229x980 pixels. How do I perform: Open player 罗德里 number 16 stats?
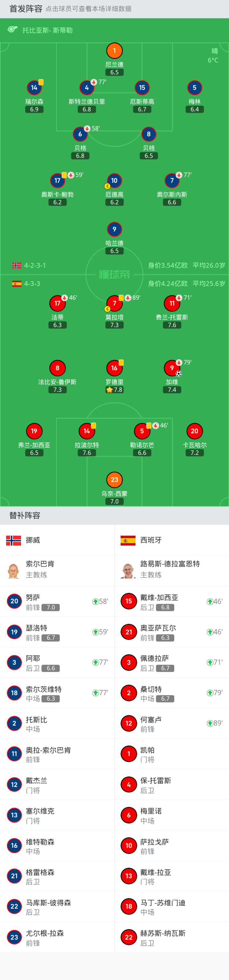[x=114, y=368]
